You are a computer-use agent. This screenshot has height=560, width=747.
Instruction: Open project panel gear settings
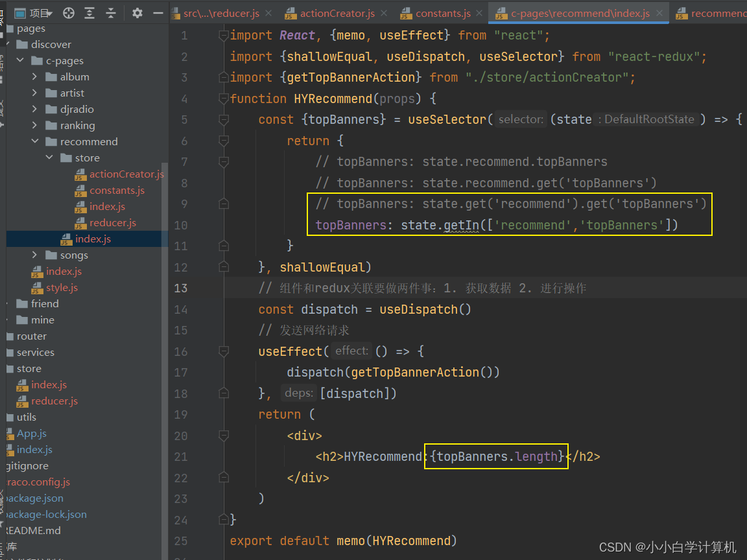point(137,14)
